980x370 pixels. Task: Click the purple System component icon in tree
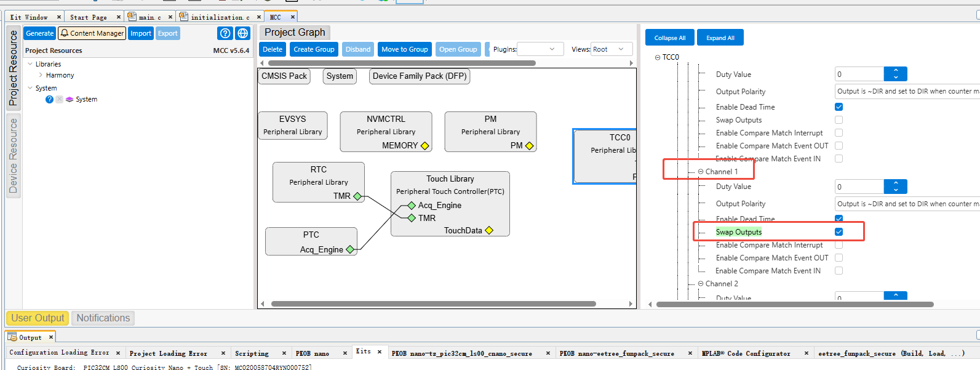pyautogui.click(x=70, y=99)
